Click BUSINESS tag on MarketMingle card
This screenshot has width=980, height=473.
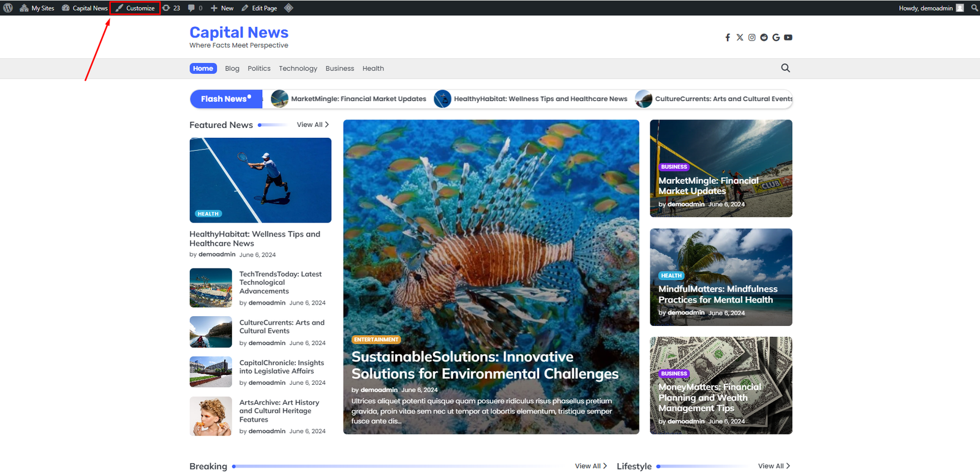674,167
